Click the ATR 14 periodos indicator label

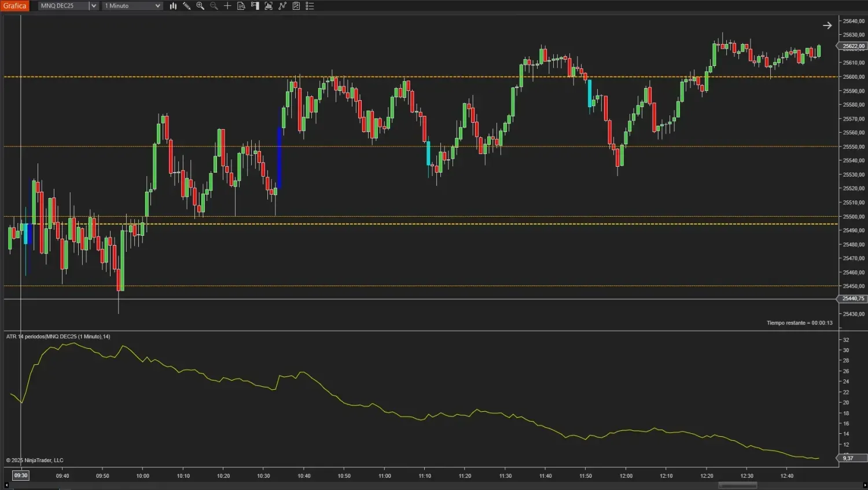(x=58, y=337)
